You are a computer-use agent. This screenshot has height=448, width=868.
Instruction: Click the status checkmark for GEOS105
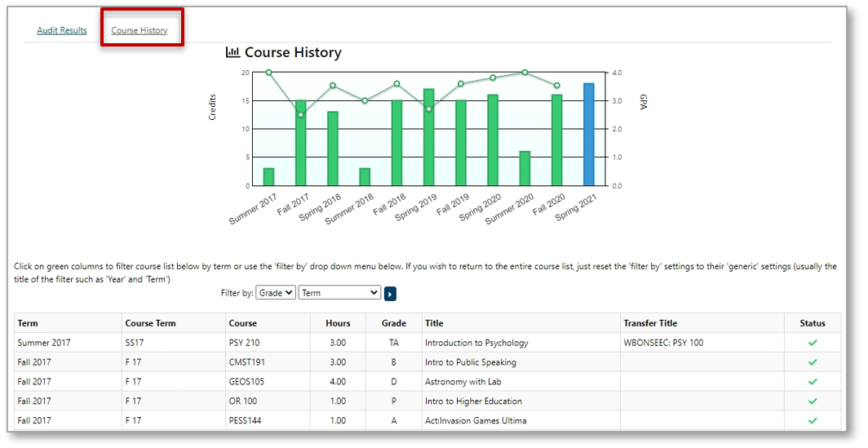click(812, 382)
